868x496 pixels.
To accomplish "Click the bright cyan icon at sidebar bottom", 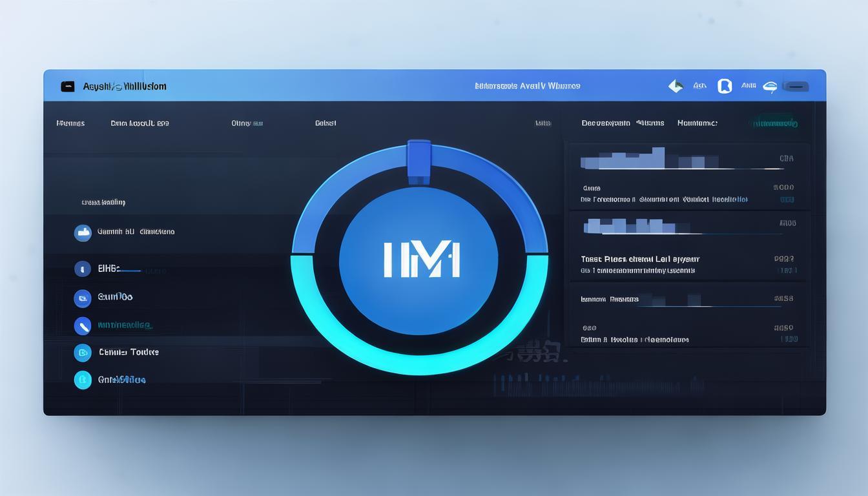I will click(83, 380).
